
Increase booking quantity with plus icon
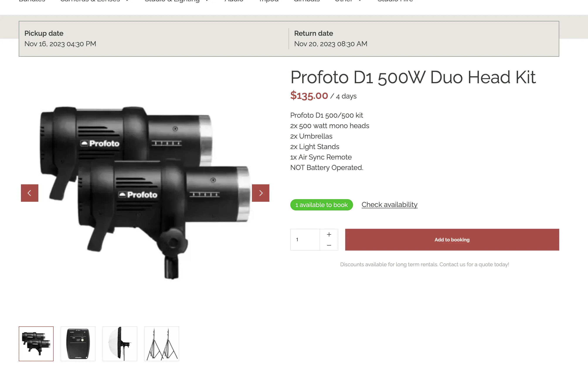point(329,234)
